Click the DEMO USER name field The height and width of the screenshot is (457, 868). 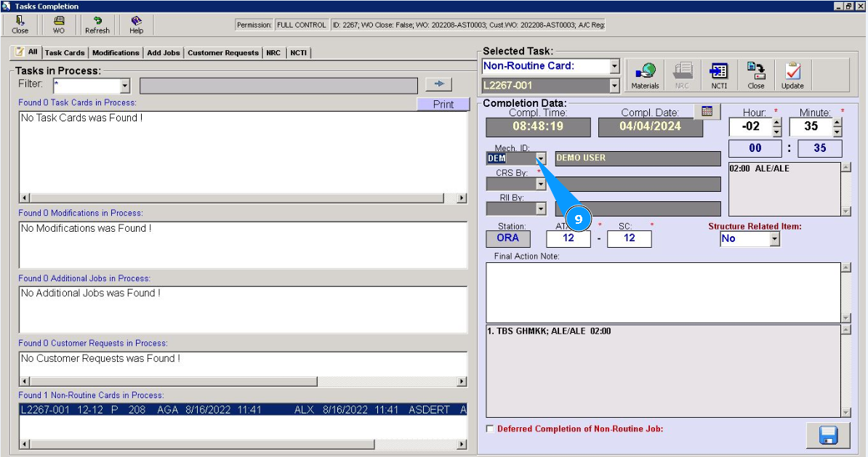(x=638, y=158)
